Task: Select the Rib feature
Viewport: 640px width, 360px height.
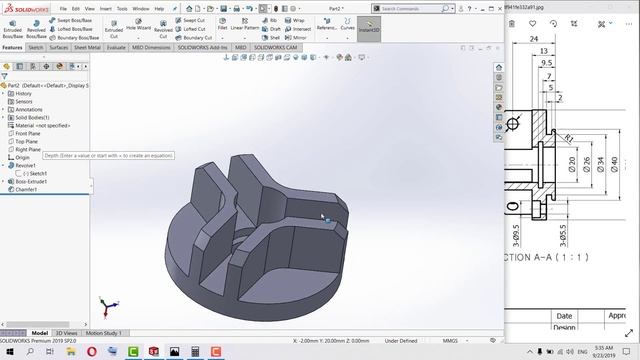Action: coord(269,20)
